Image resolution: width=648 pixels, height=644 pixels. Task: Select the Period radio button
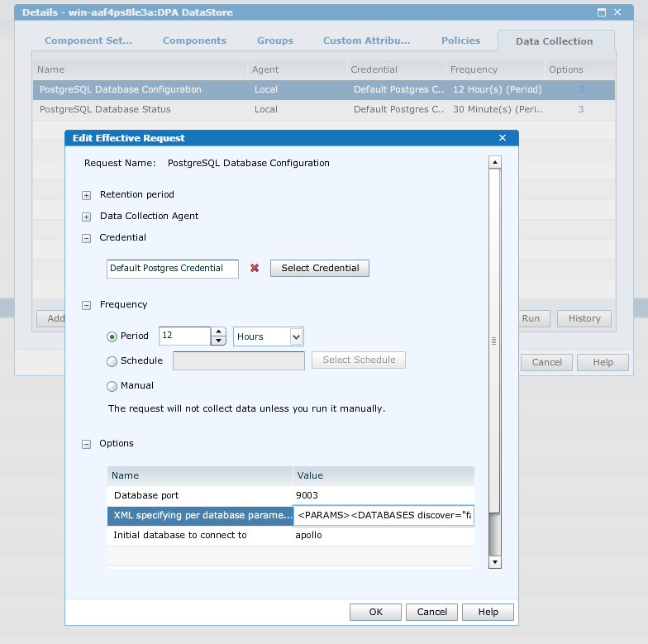click(x=112, y=336)
